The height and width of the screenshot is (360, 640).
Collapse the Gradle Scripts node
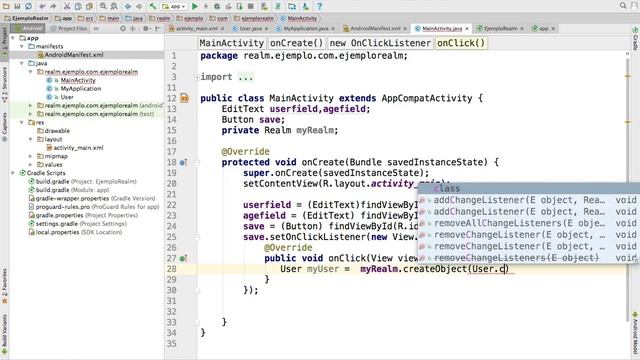13,173
